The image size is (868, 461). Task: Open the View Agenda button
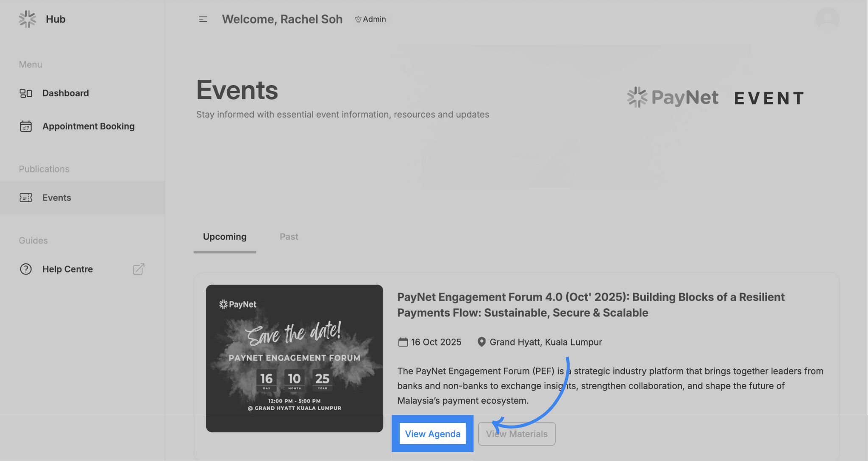432,433
